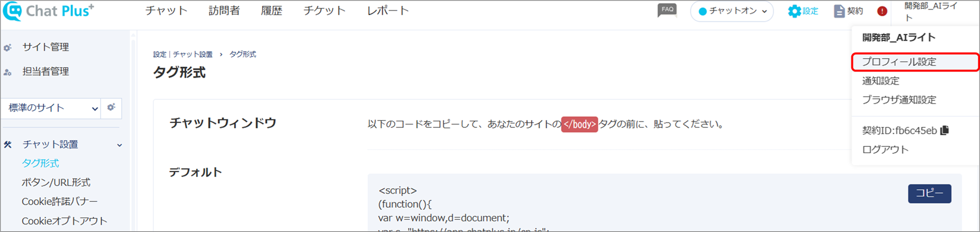Image resolution: width=980 pixels, height=232 pixels.
Task: Click the gear icon beside 標準のサイト
Action: click(x=111, y=107)
